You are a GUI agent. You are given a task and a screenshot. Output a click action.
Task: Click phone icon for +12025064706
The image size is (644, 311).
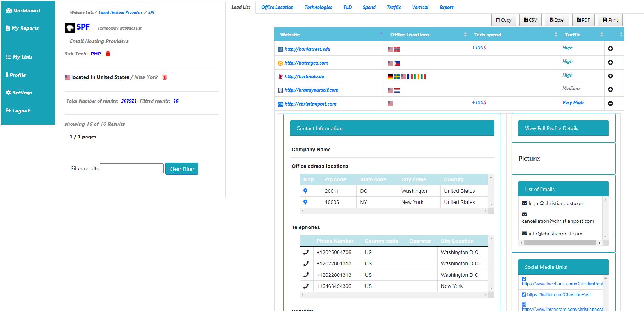point(306,252)
